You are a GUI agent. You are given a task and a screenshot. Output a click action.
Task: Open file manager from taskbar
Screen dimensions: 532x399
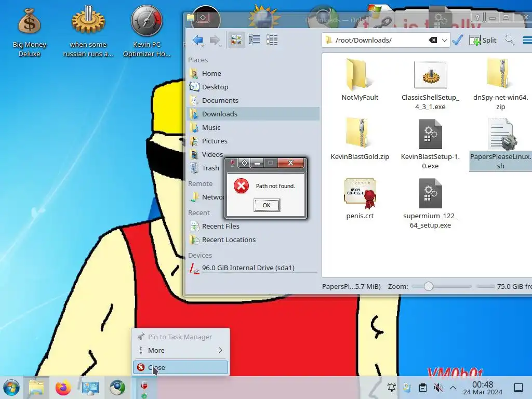[x=36, y=388]
